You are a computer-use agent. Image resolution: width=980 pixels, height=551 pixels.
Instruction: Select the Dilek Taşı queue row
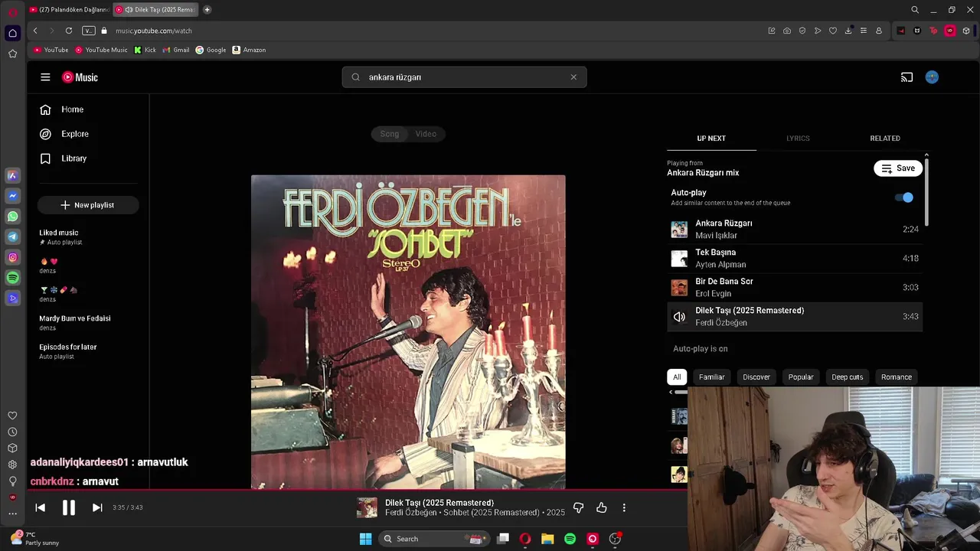[x=795, y=317]
